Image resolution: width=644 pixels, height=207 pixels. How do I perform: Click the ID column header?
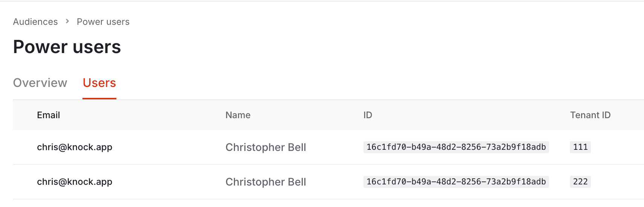point(368,115)
